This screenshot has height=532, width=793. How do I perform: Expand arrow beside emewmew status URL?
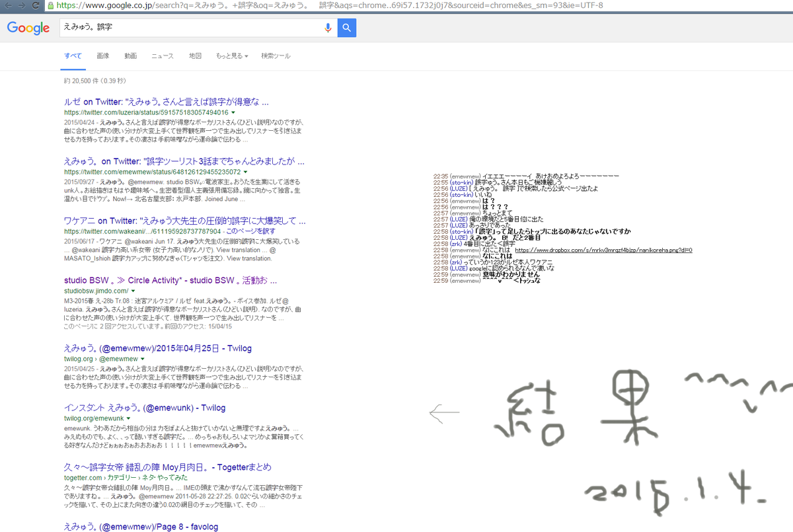point(246,172)
